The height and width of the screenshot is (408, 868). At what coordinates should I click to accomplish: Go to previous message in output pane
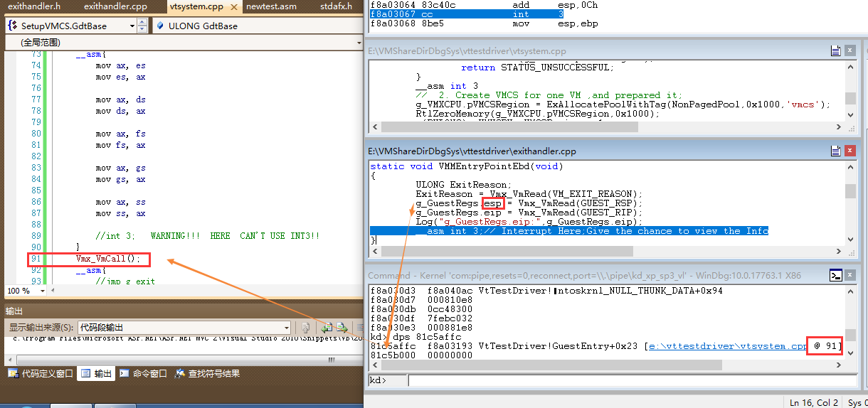click(x=327, y=327)
